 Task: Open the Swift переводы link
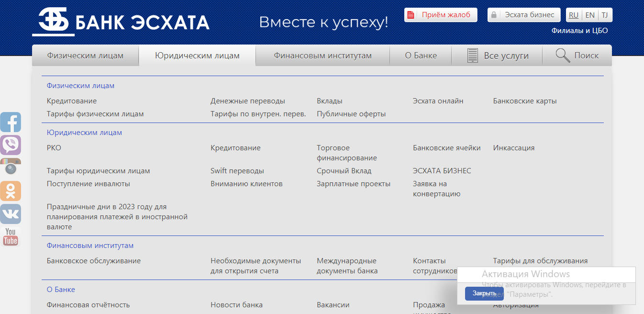pyautogui.click(x=237, y=171)
